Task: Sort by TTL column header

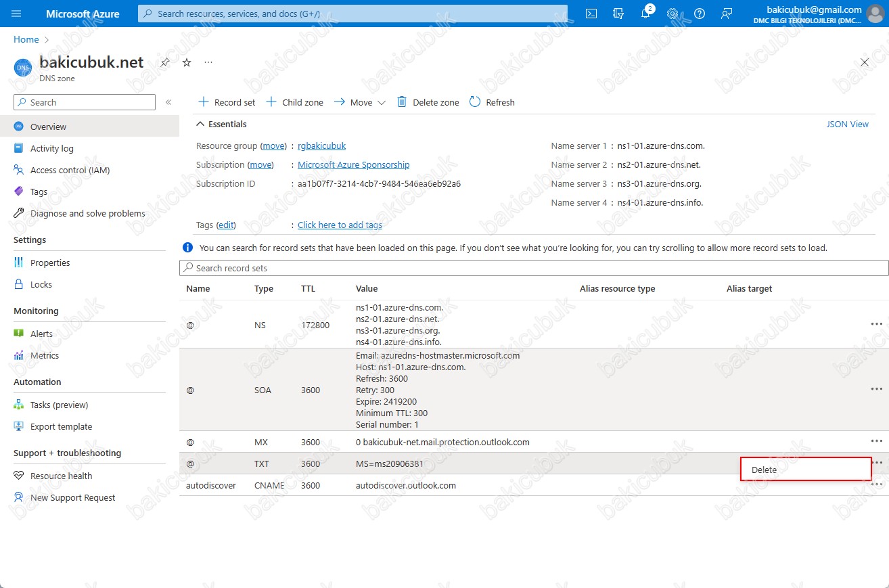Action: pyautogui.click(x=309, y=288)
